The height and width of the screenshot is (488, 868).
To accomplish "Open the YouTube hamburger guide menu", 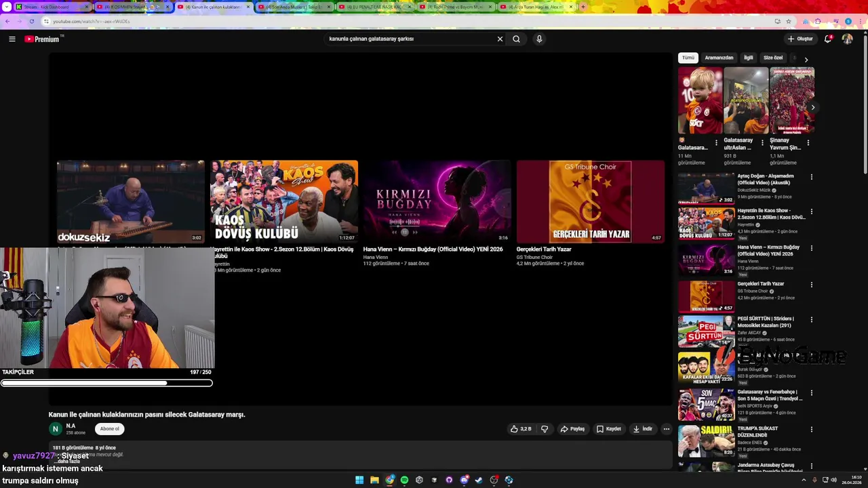I will (12, 39).
